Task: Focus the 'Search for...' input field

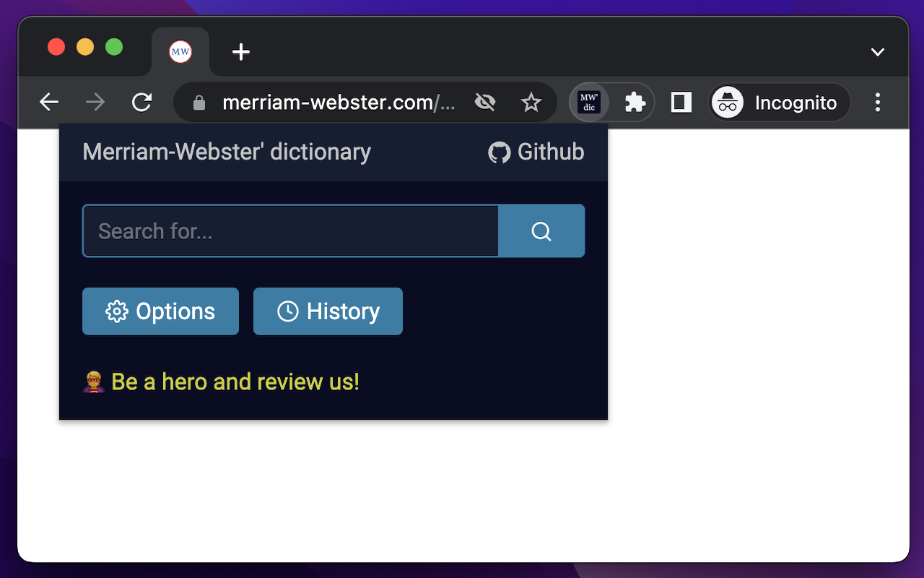Action: coord(291,231)
